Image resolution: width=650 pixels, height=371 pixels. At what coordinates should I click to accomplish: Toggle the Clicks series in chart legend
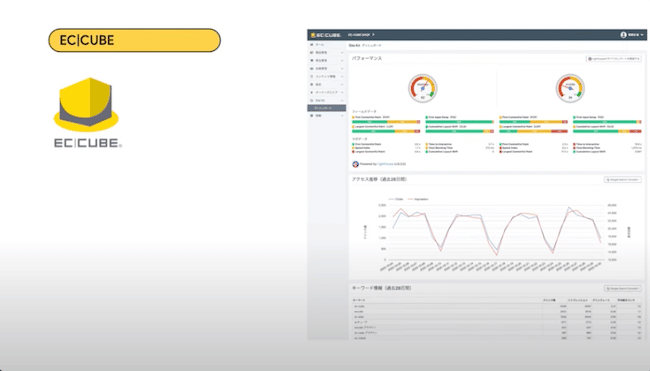point(395,199)
